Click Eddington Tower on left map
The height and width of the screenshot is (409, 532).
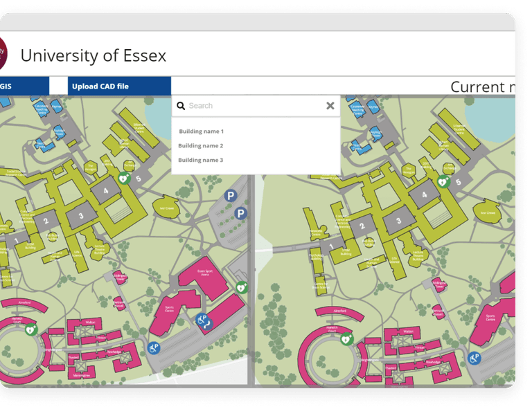point(120,278)
